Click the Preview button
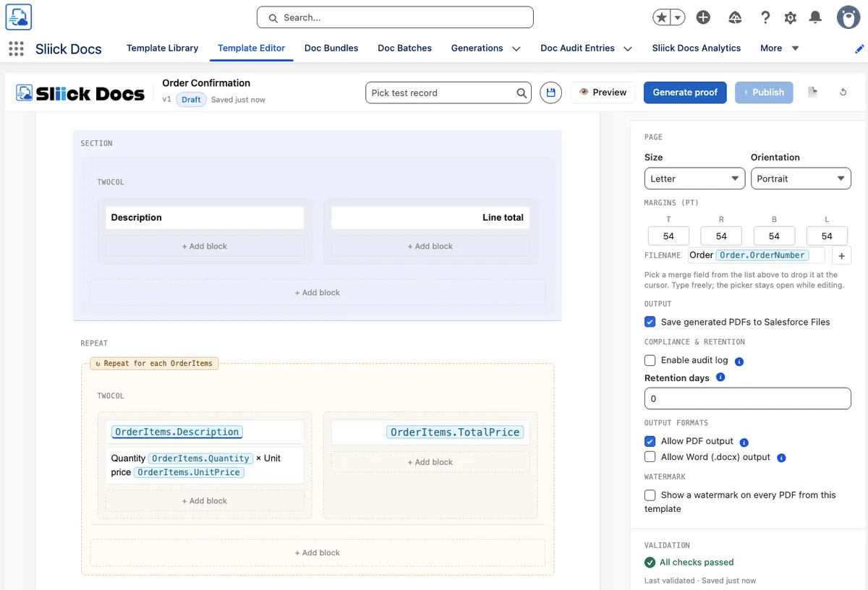Image resolution: width=868 pixels, height=590 pixels. tap(603, 93)
